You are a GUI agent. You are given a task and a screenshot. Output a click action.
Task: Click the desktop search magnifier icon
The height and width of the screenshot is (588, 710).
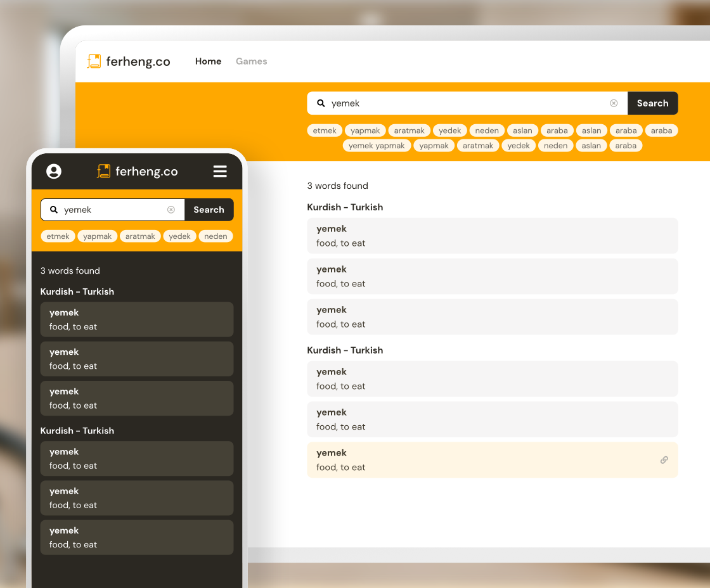321,103
